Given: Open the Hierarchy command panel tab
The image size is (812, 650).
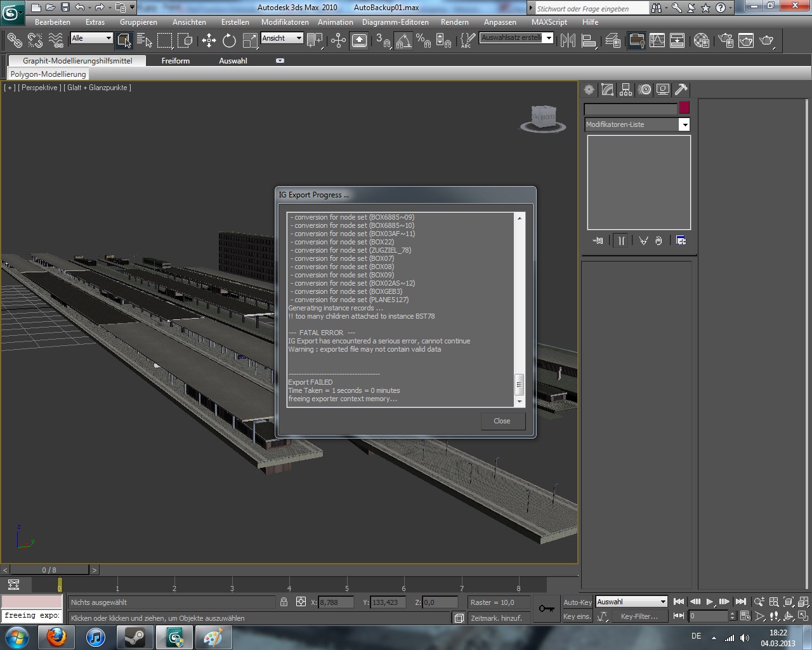Looking at the screenshot, I should [625, 90].
